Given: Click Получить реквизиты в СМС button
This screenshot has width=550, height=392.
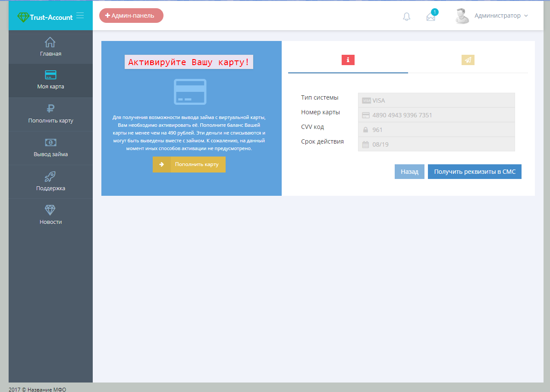Looking at the screenshot, I should [x=475, y=172].
